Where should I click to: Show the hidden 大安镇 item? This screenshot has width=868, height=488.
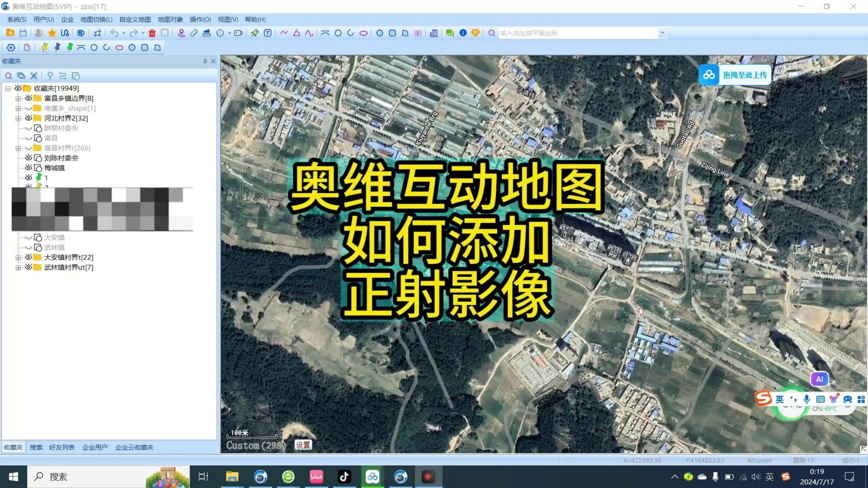28,238
